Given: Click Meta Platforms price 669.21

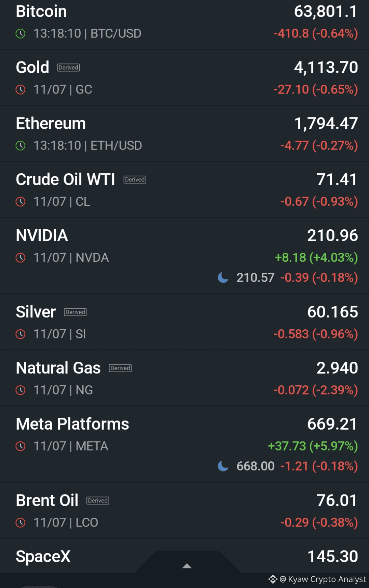Looking at the screenshot, I should click(332, 424).
